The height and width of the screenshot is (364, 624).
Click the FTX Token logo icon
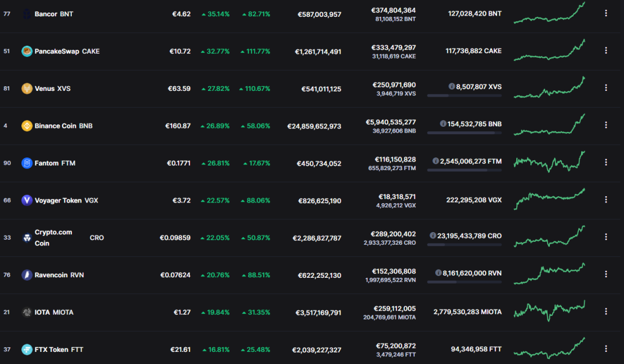pyautogui.click(x=27, y=350)
